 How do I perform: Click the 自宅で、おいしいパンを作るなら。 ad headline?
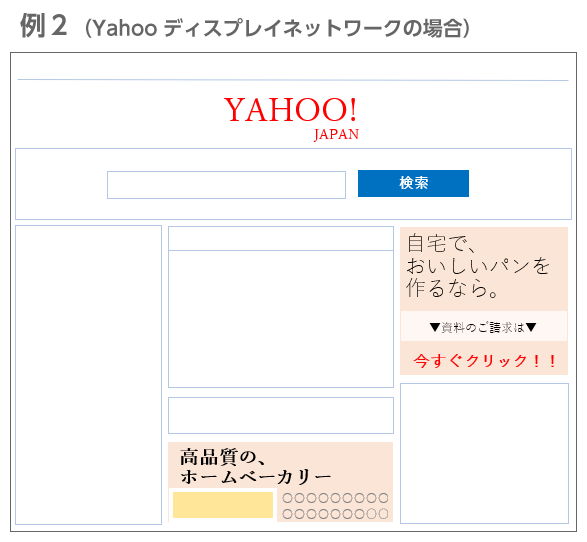pos(478,266)
